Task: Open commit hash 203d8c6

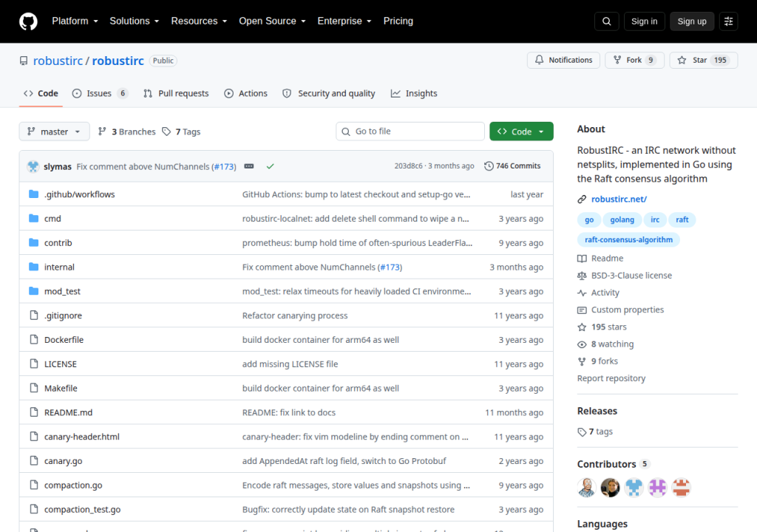Action: [x=408, y=166]
